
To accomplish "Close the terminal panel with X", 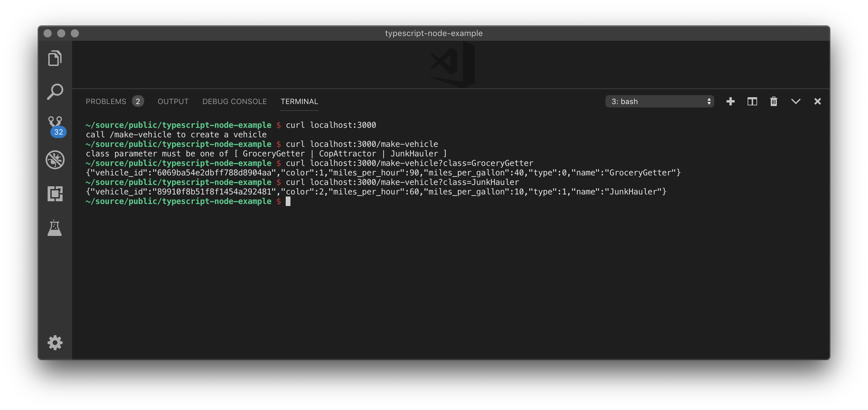I will 818,101.
